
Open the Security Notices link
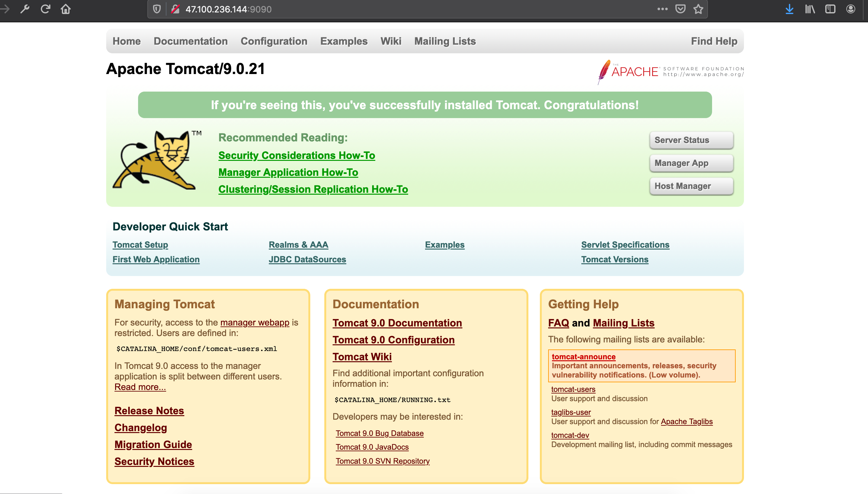(x=154, y=462)
